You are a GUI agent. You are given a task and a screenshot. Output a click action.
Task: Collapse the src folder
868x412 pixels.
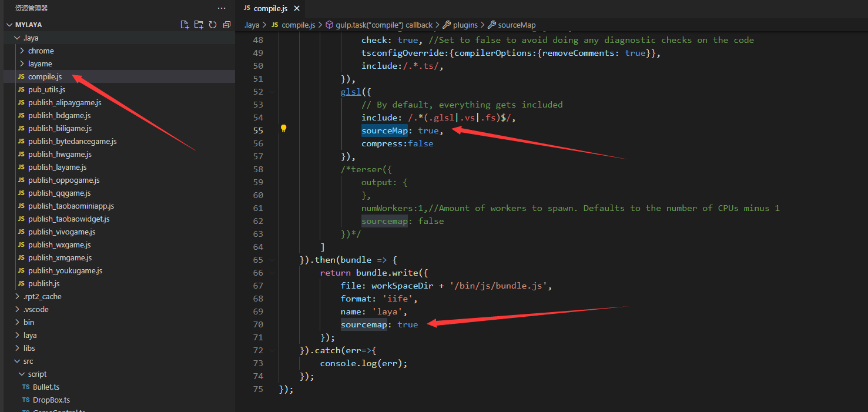pos(18,361)
